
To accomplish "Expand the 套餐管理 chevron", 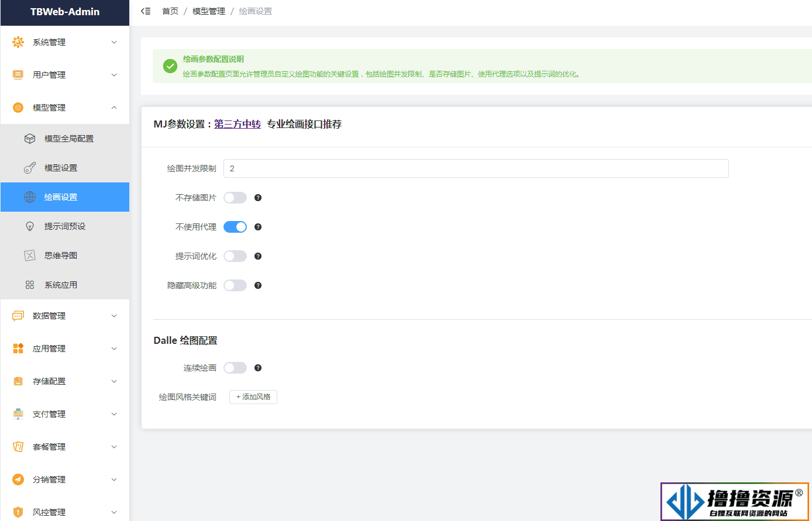I will tap(114, 447).
